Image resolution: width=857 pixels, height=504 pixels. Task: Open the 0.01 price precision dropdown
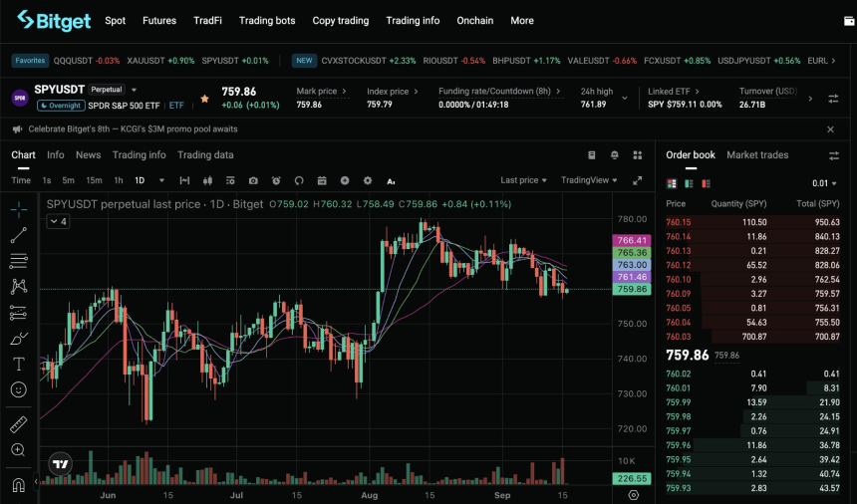(x=824, y=183)
